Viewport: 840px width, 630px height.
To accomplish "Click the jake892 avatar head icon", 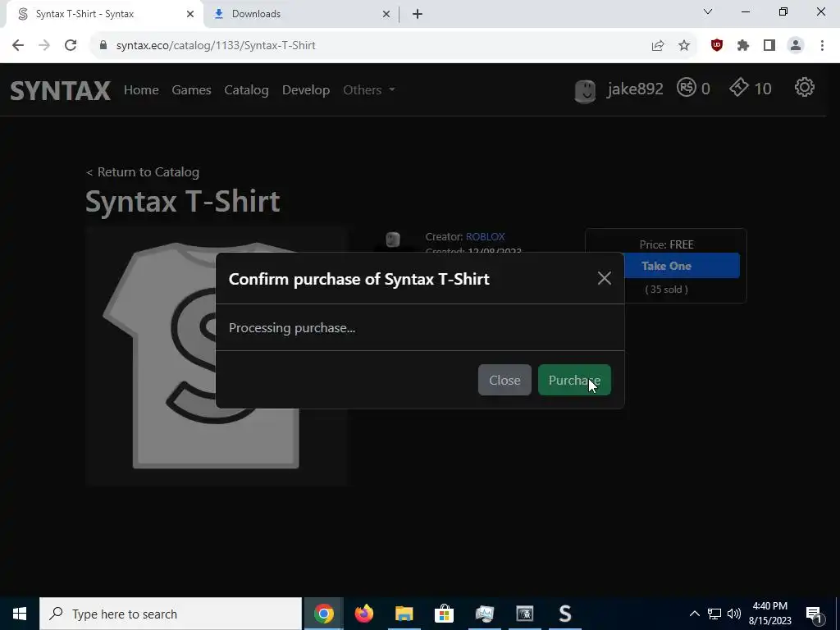I will (585, 91).
